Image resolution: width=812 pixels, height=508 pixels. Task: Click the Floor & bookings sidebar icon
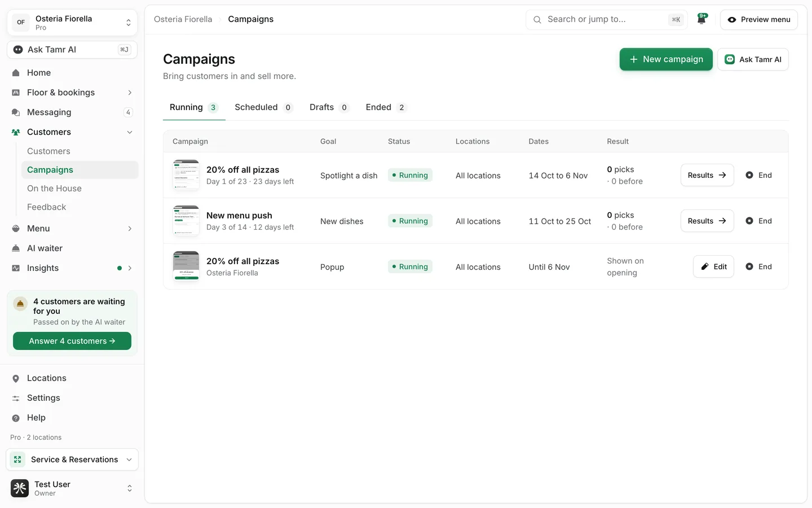(x=16, y=93)
